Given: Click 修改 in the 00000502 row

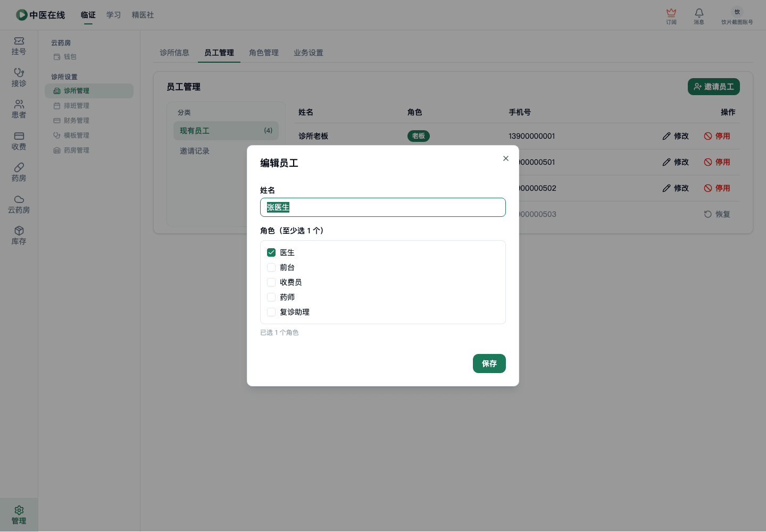Looking at the screenshot, I should 676,188.
